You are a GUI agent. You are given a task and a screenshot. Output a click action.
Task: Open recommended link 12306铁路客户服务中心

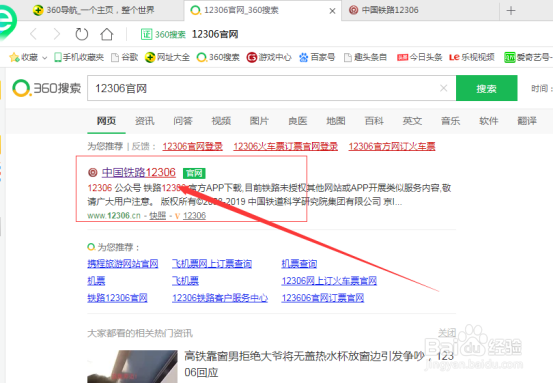pyautogui.click(x=220, y=298)
